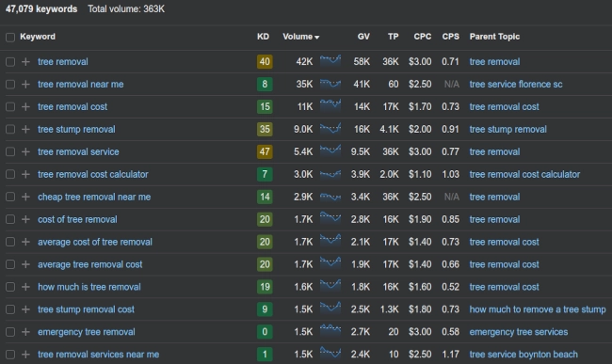The image size is (612, 364).
Task: Open the sparkline for cost of tree removal
Action: coord(330,218)
